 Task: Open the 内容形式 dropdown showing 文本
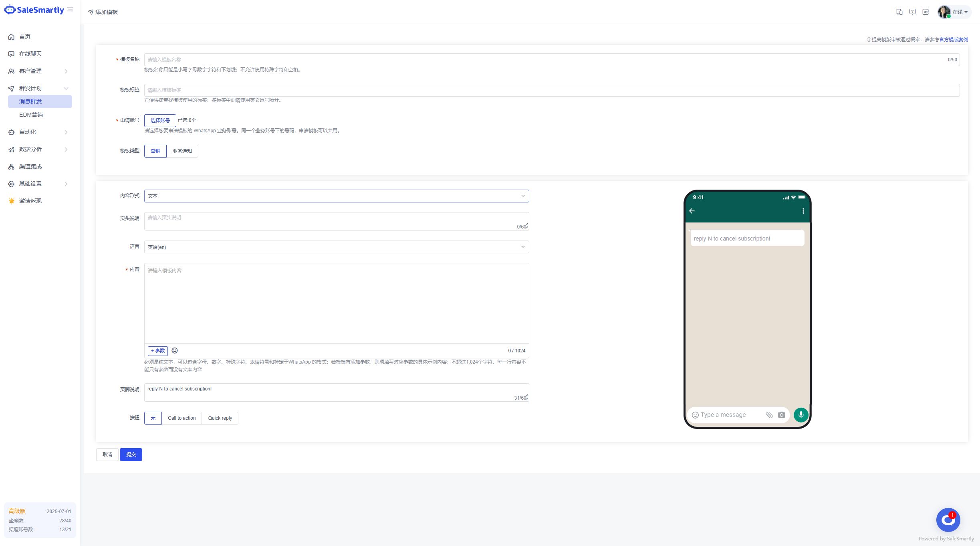tap(336, 196)
